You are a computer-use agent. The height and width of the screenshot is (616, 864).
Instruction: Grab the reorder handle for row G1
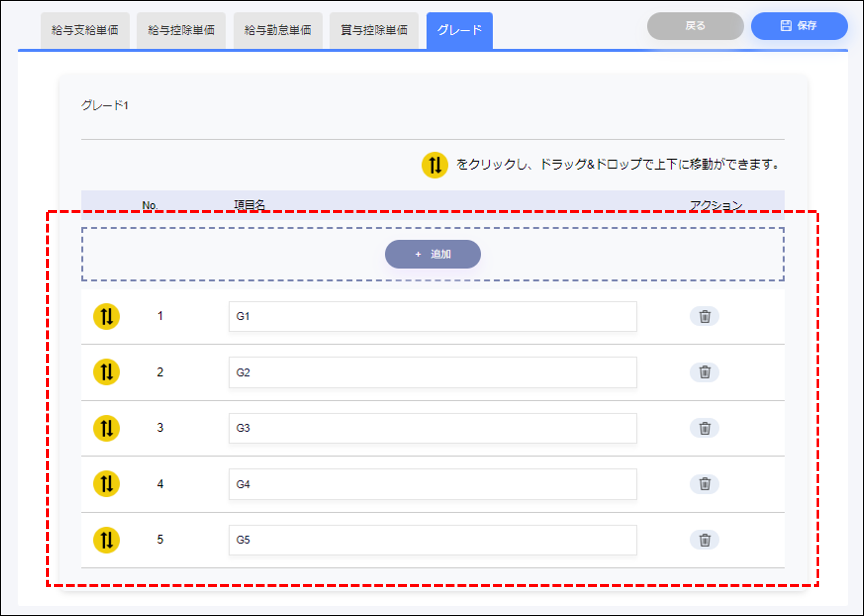tap(106, 316)
